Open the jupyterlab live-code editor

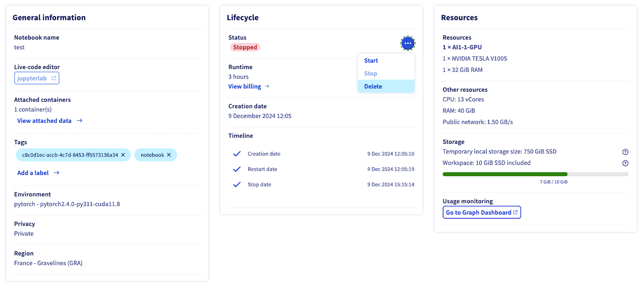(32, 78)
